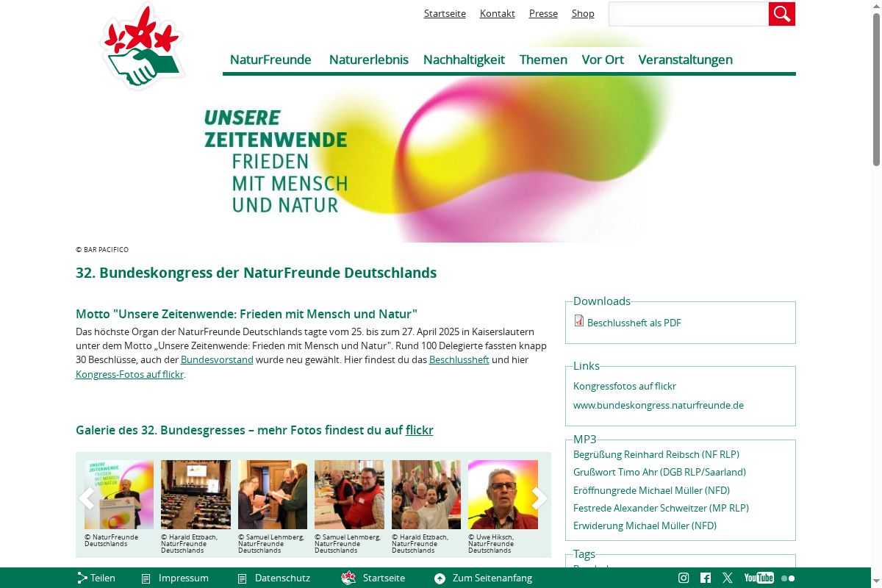Viewport: 882px width, 588px height.
Task: Click the PDF icon beside Beschlussheft
Action: coord(579,321)
